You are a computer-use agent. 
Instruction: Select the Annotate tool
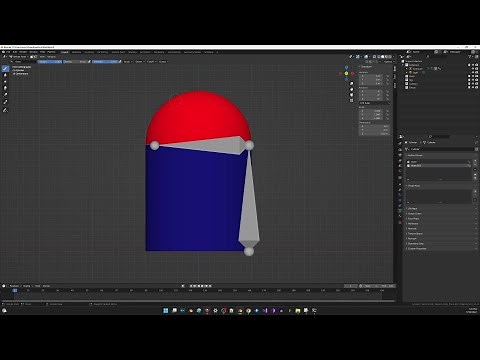pyautogui.click(x=5, y=110)
